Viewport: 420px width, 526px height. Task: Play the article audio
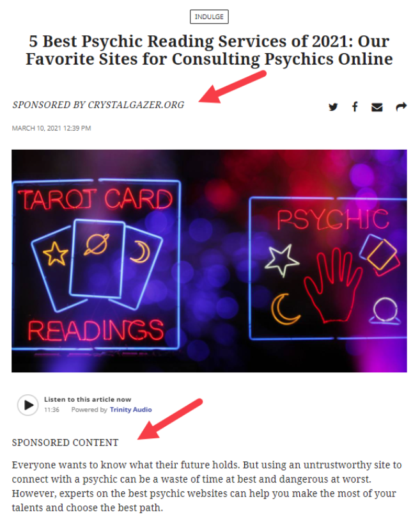point(28,405)
